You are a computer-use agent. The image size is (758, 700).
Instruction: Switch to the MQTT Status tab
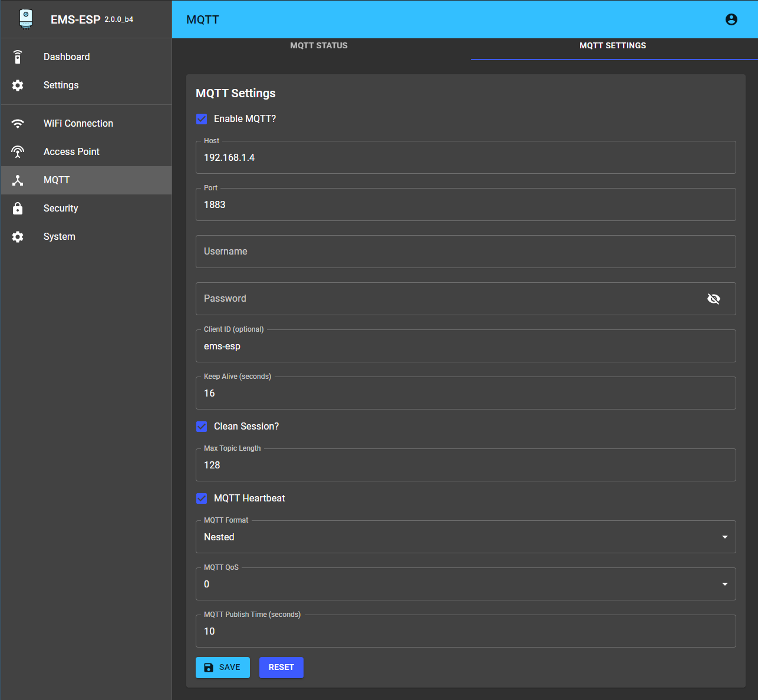319,46
